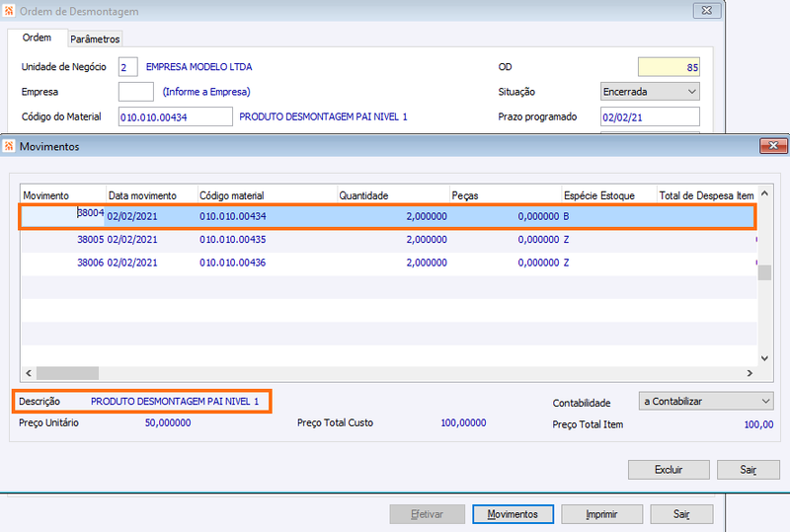Switch to the Parâmetros tab
The width and height of the screenshot is (790, 532).
[95, 38]
